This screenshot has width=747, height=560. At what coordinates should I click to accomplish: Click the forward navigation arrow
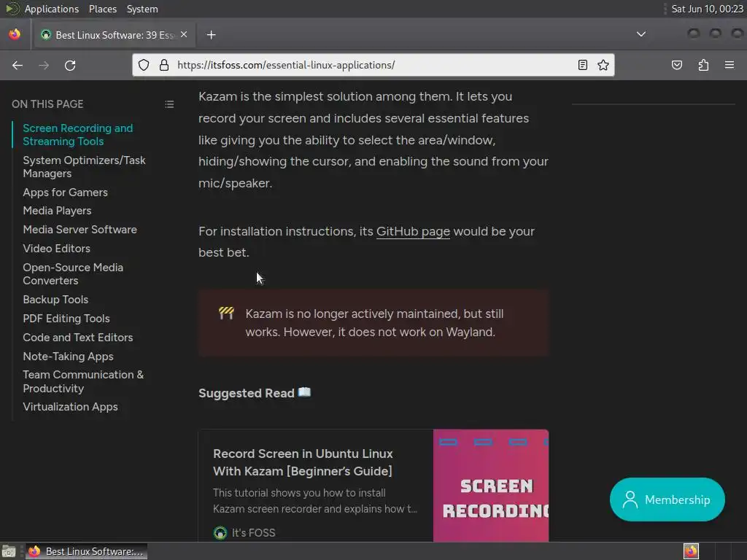(x=44, y=65)
